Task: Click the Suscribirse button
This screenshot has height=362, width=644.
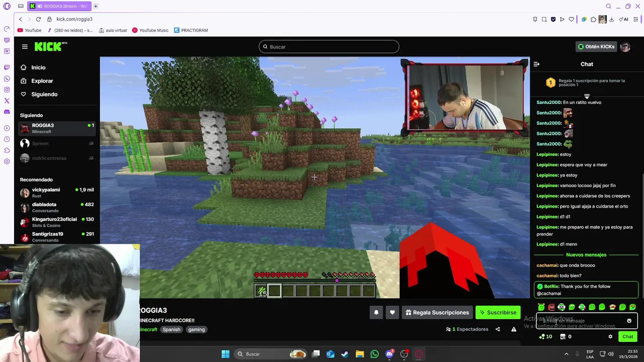Action: [x=498, y=313]
